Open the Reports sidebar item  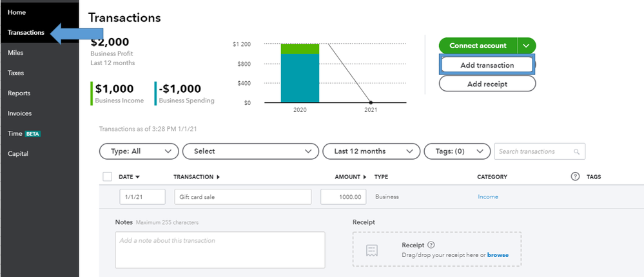point(19,93)
